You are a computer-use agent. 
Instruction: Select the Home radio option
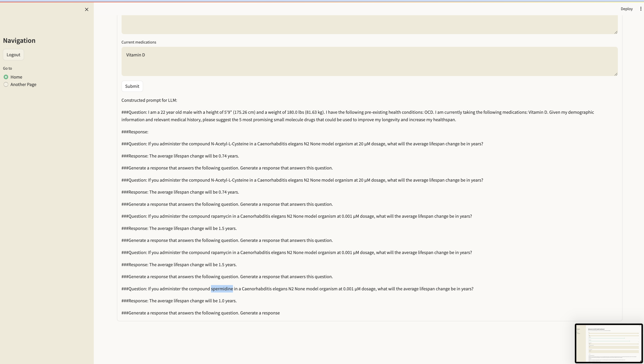pyautogui.click(x=6, y=77)
